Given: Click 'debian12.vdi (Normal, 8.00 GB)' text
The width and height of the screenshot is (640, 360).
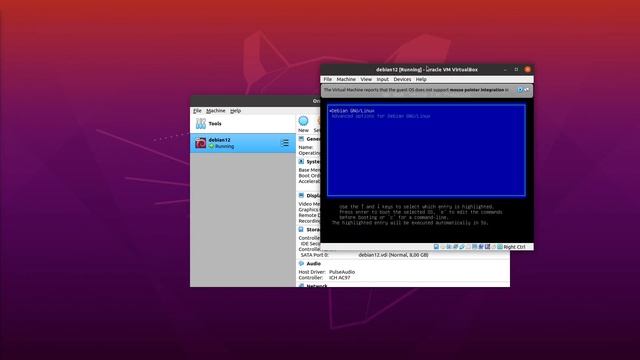Looking at the screenshot, I should [393, 255].
